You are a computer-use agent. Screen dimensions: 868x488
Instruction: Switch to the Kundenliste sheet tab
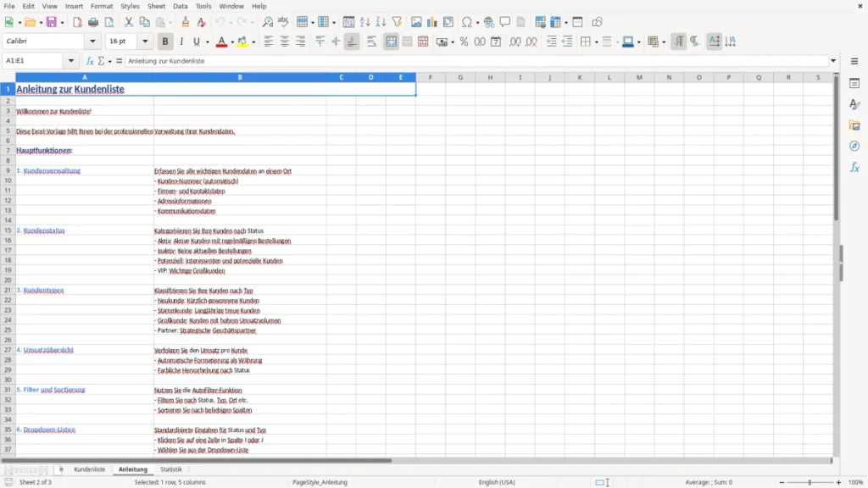89,469
